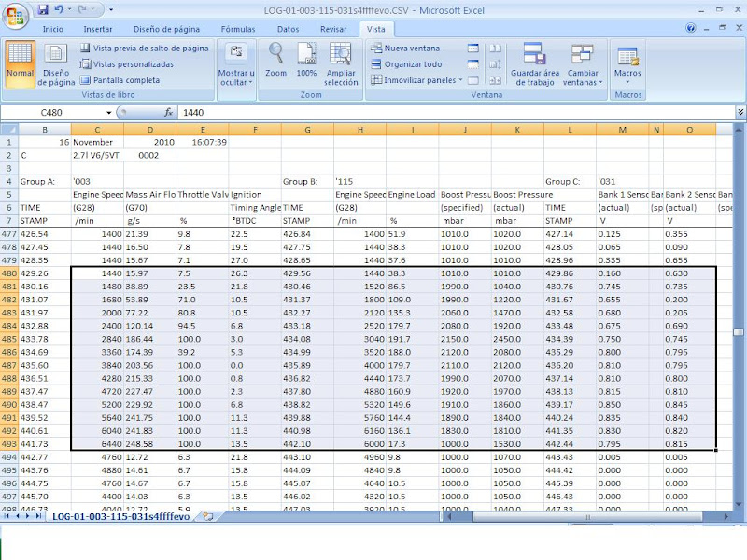Viewport: 747px width, 560px height.
Task: Undo the last action
Action: coord(59,9)
